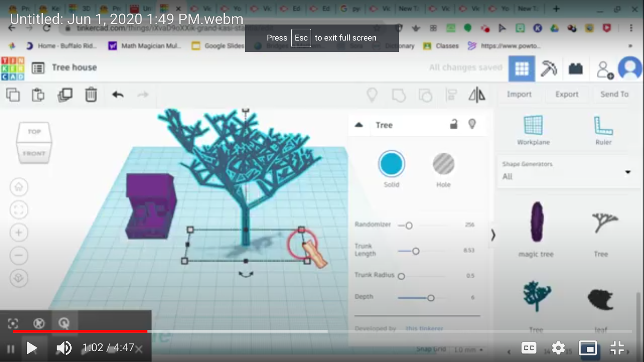Click the Copy icon in the toolbar
Screen dimensions: 644x362
(x=13, y=95)
